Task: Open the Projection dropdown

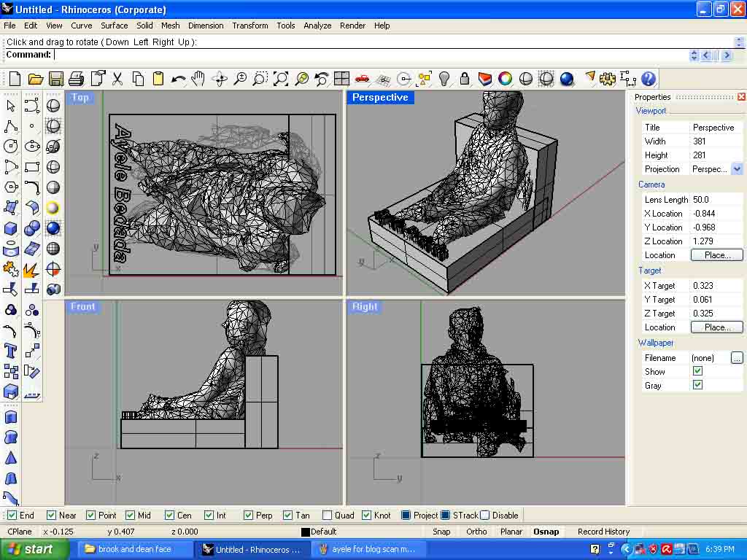Action: (x=737, y=169)
